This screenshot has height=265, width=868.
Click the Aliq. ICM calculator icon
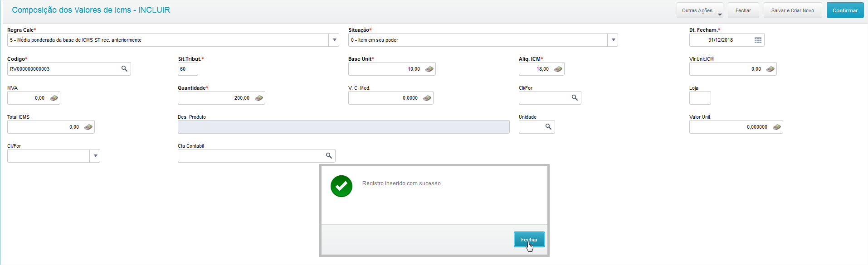[558, 69]
